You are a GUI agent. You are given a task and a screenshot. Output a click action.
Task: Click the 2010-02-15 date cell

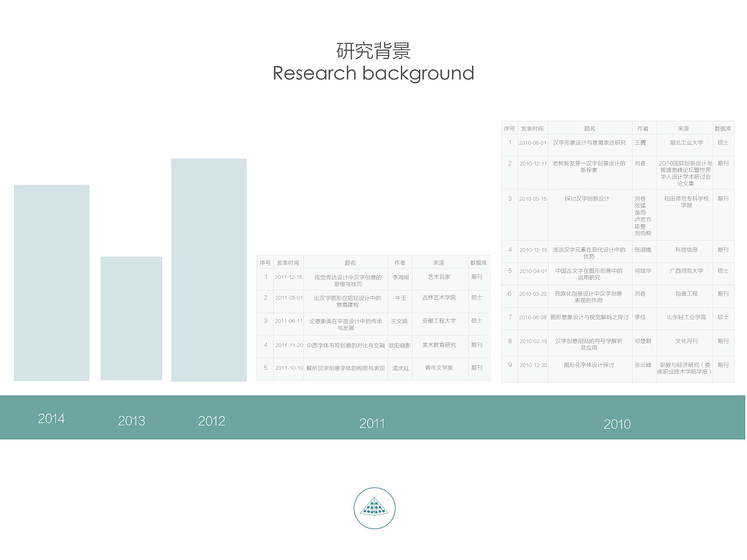pos(533,341)
